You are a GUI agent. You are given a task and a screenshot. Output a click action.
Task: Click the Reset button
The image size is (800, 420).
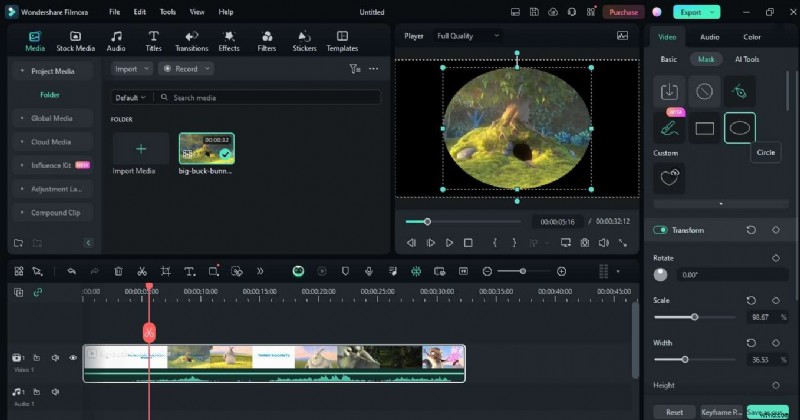[674, 411]
